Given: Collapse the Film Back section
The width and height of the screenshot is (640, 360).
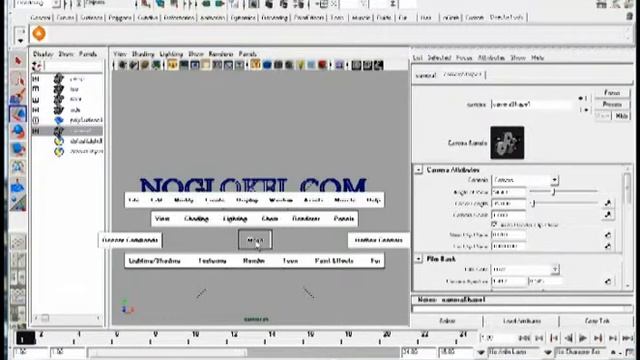Looking at the screenshot, I should [419, 259].
